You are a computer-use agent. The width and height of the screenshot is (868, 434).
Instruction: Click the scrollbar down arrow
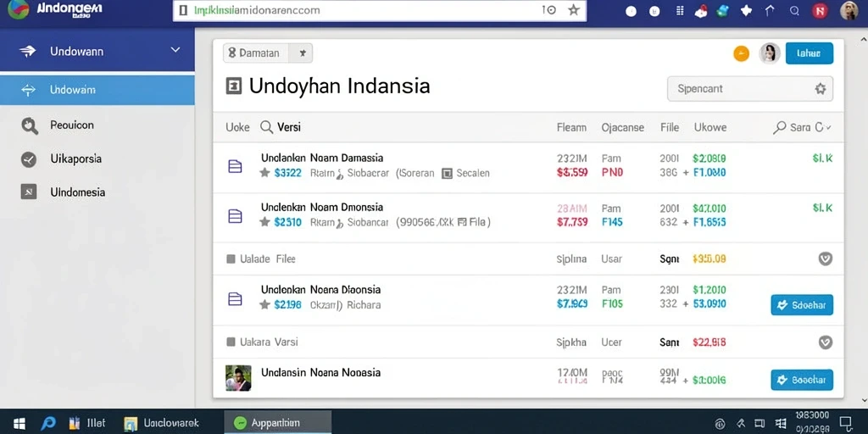coord(862,400)
